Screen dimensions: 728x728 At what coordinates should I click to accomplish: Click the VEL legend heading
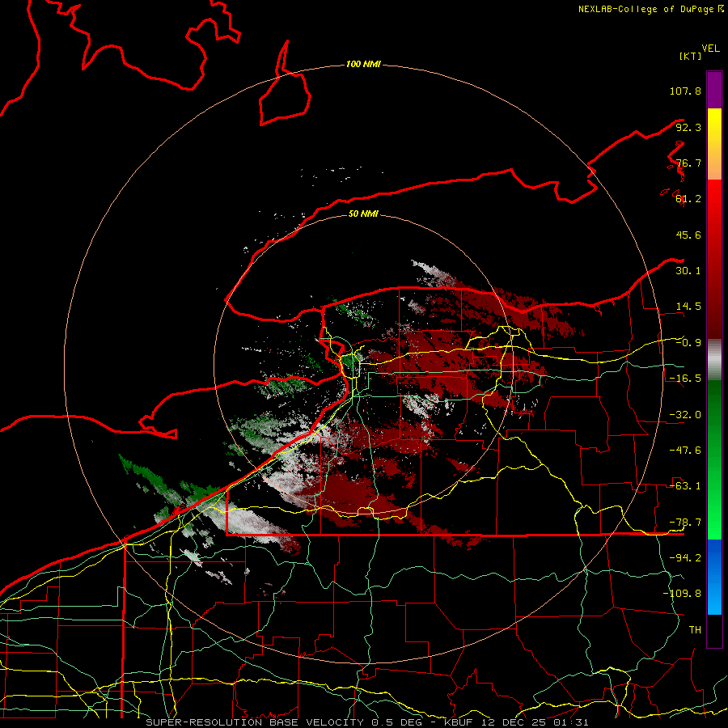[710, 49]
